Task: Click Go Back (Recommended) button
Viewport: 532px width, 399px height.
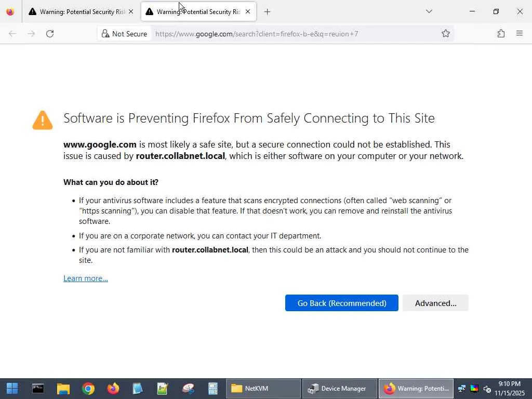Action: point(341,303)
